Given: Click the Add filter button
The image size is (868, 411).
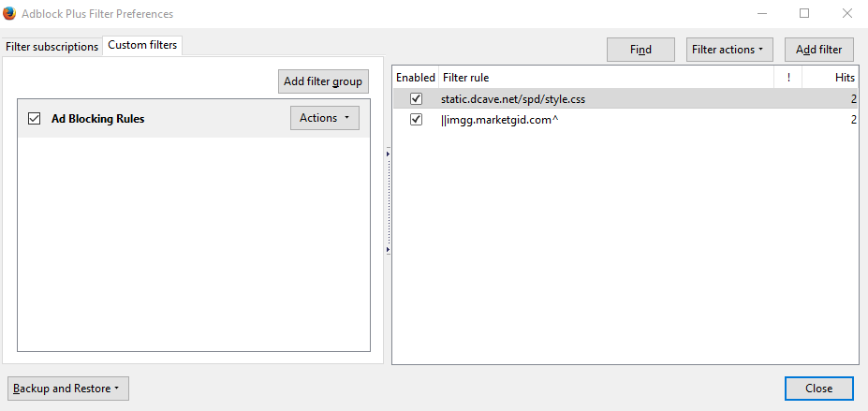Looking at the screenshot, I should tap(818, 50).
